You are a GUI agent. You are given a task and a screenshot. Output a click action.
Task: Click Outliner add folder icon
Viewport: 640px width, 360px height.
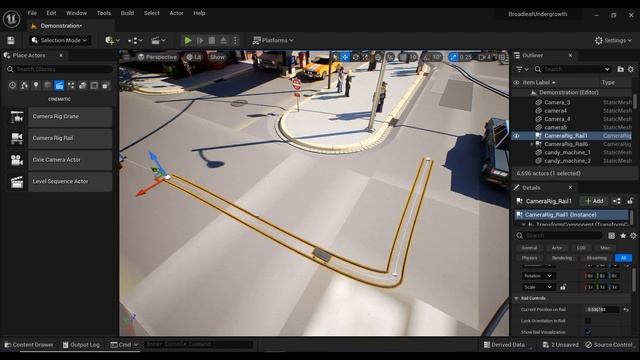tap(620, 69)
